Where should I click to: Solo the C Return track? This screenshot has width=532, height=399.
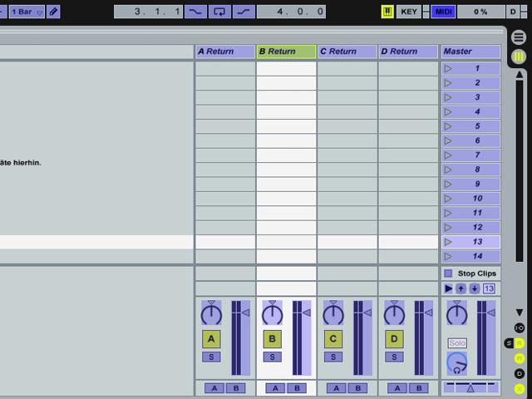pyautogui.click(x=333, y=357)
